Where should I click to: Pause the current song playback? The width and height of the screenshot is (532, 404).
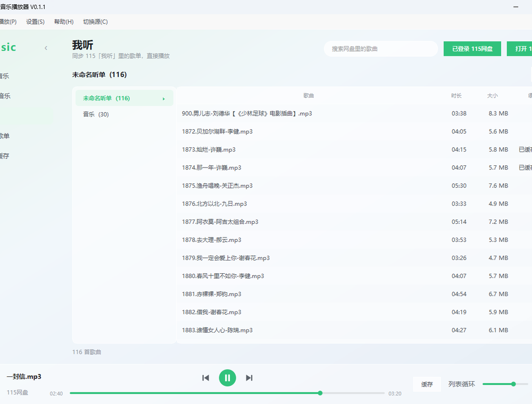click(x=227, y=377)
